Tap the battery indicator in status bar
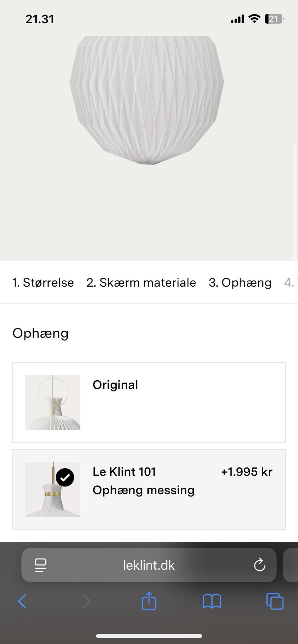Viewport: 298px width, 644px height. [x=274, y=19]
